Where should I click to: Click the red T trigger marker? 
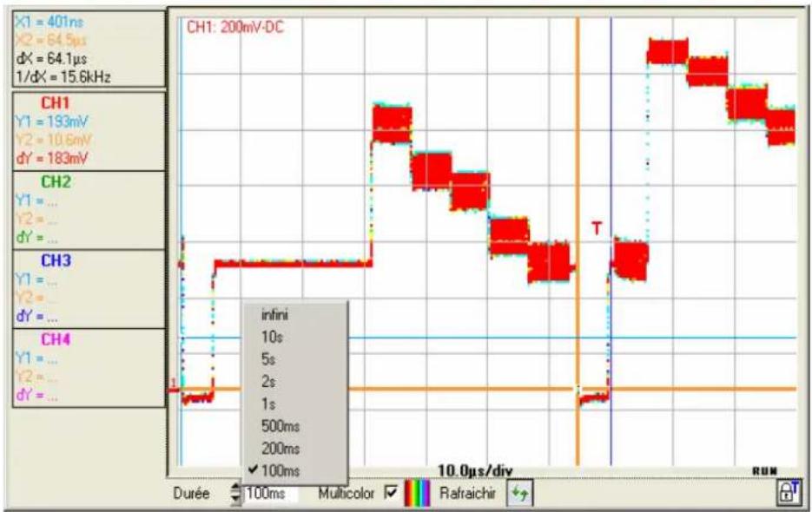click(597, 227)
